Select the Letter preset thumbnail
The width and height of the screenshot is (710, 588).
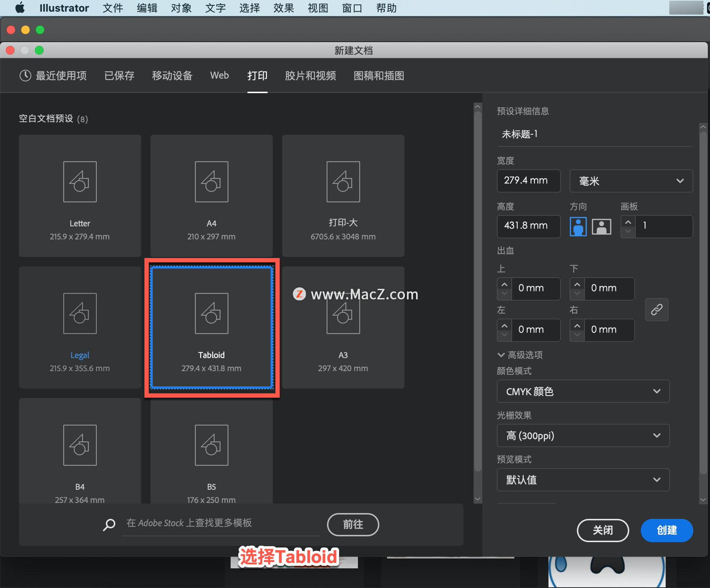click(x=80, y=182)
